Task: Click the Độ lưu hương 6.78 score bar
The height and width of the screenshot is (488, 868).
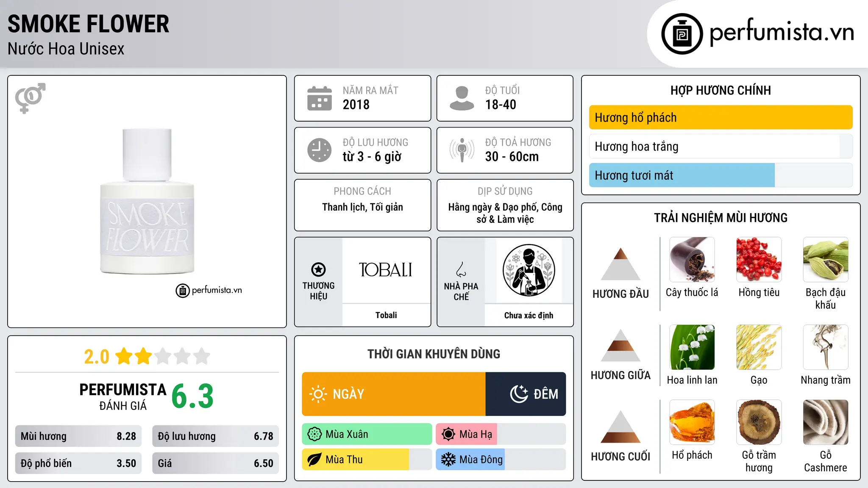Action: (x=215, y=436)
